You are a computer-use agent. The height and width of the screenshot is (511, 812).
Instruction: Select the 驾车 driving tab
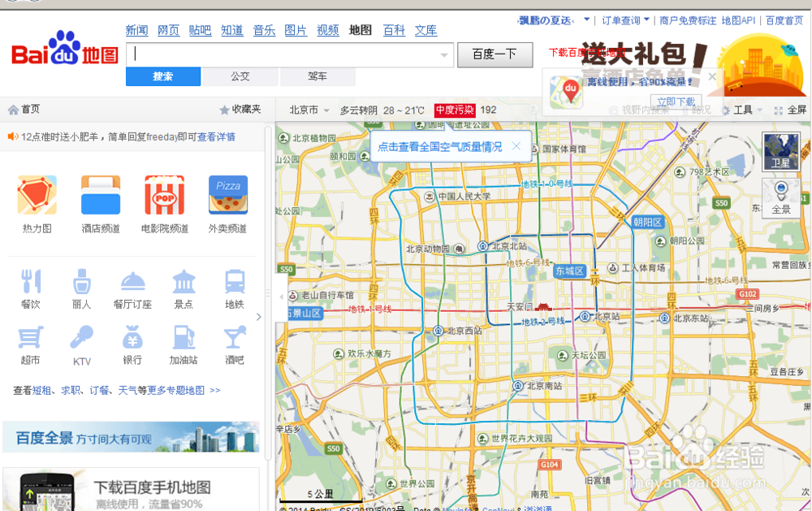click(317, 76)
